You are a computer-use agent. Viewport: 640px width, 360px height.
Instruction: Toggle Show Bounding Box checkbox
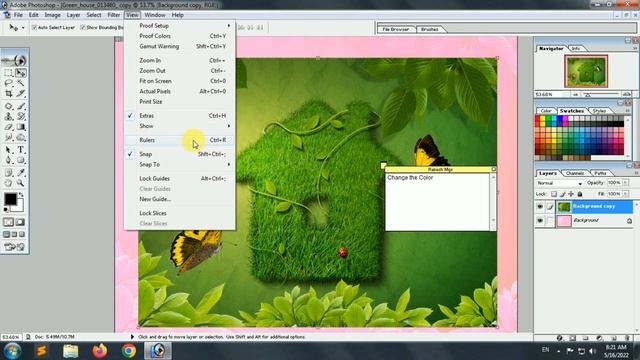[x=83, y=27]
